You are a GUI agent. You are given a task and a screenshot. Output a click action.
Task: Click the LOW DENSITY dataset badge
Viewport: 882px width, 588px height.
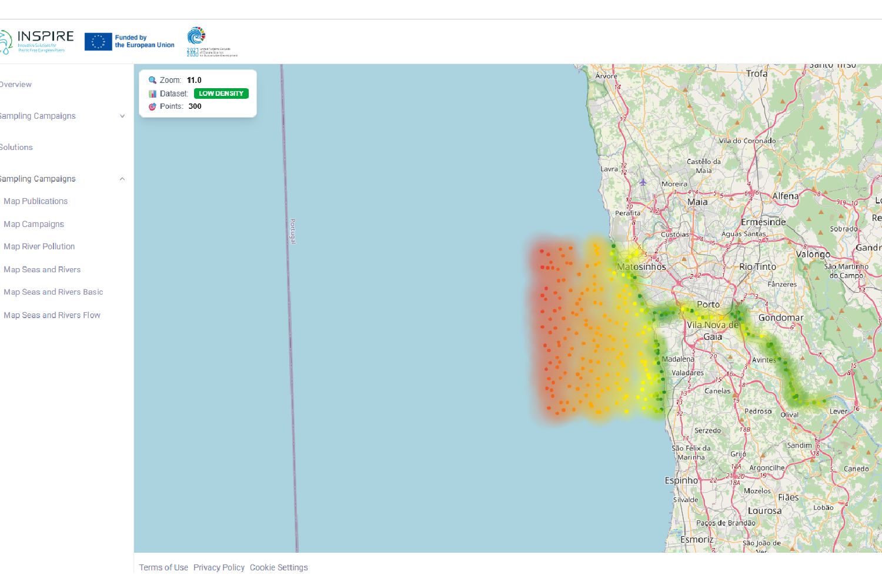(221, 93)
